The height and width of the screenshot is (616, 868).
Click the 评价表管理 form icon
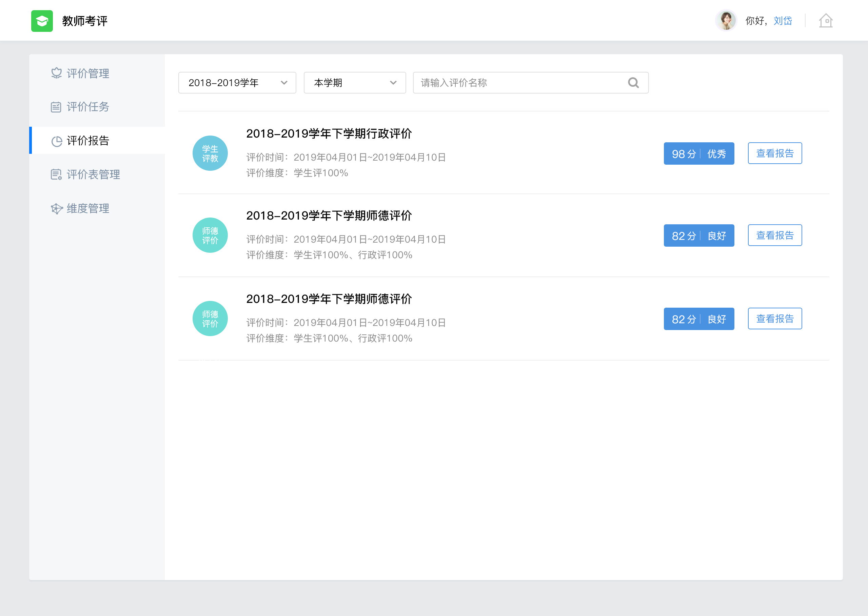tap(56, 174)
